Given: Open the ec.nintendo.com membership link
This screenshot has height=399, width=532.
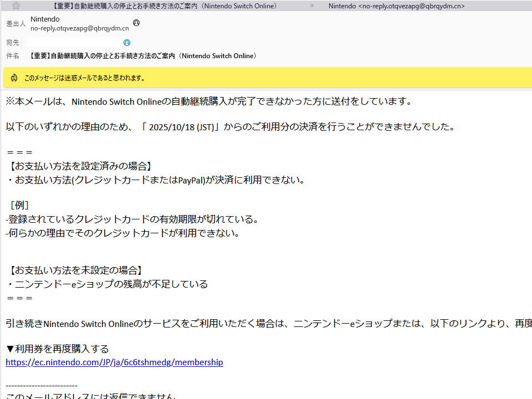Looking at the screenshot, I should point(114,362).
